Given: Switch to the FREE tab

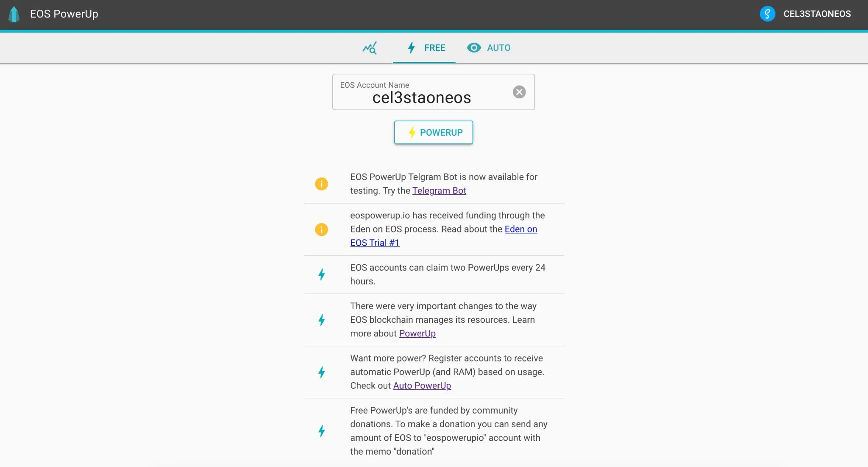Looking at the screenshot, I should [424, 48].
